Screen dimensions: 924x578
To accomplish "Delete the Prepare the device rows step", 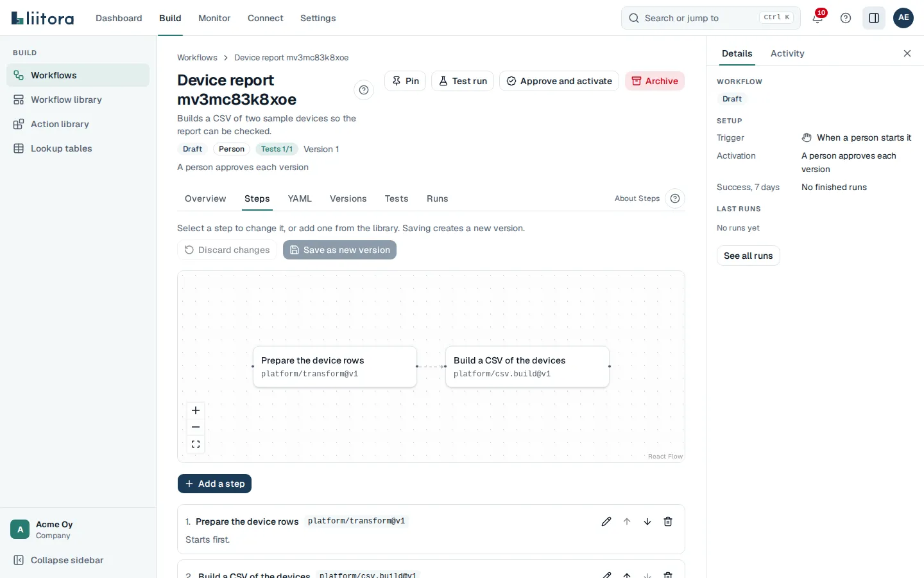I will (x=668, y=521).
